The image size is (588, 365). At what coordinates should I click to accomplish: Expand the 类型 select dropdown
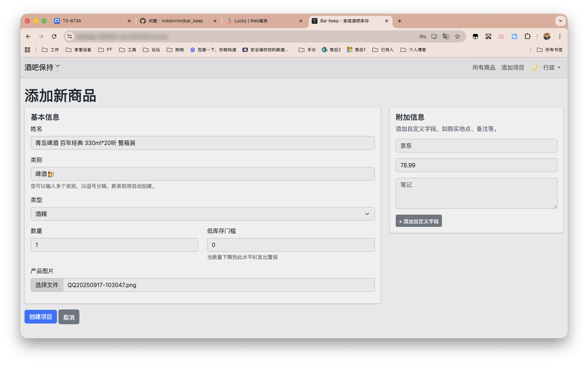(x=202, y=214)
